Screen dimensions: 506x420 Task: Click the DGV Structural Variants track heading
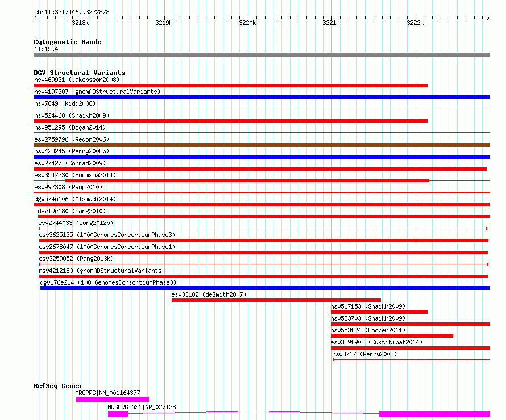click(80, 73)
